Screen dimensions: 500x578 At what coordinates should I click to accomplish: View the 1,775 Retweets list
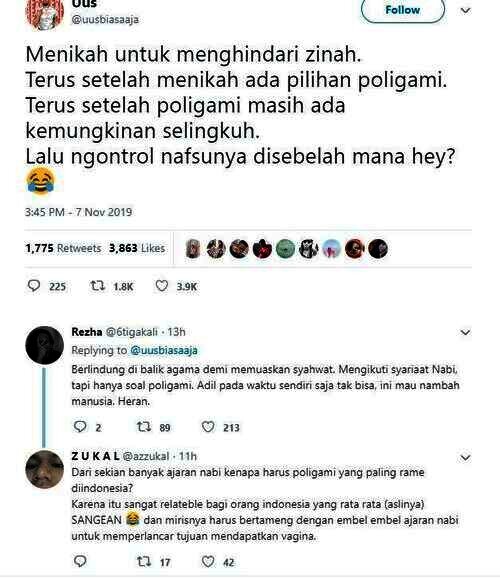[x=63, y=248]
